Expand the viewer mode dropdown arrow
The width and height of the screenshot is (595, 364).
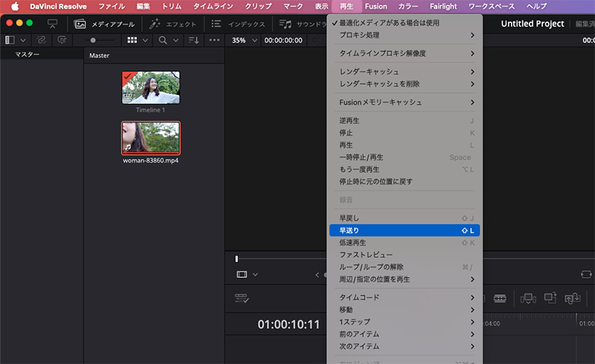(x=255, y=275)
